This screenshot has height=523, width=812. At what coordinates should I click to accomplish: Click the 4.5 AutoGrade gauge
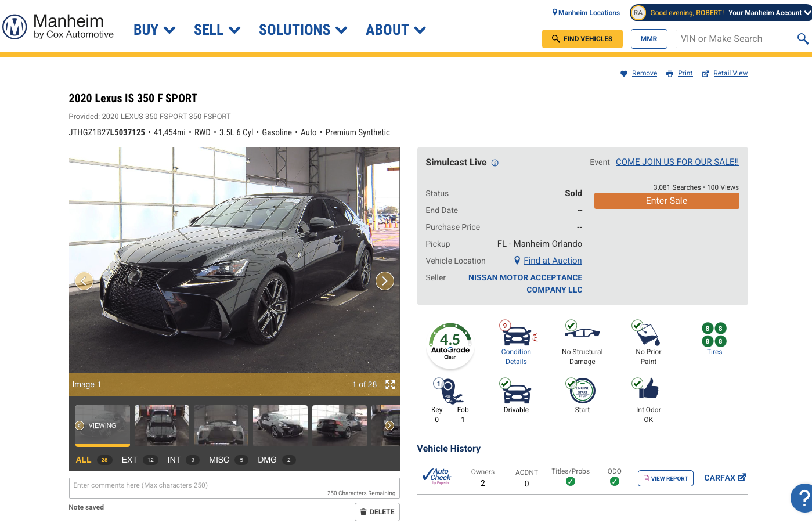point(450,345)
